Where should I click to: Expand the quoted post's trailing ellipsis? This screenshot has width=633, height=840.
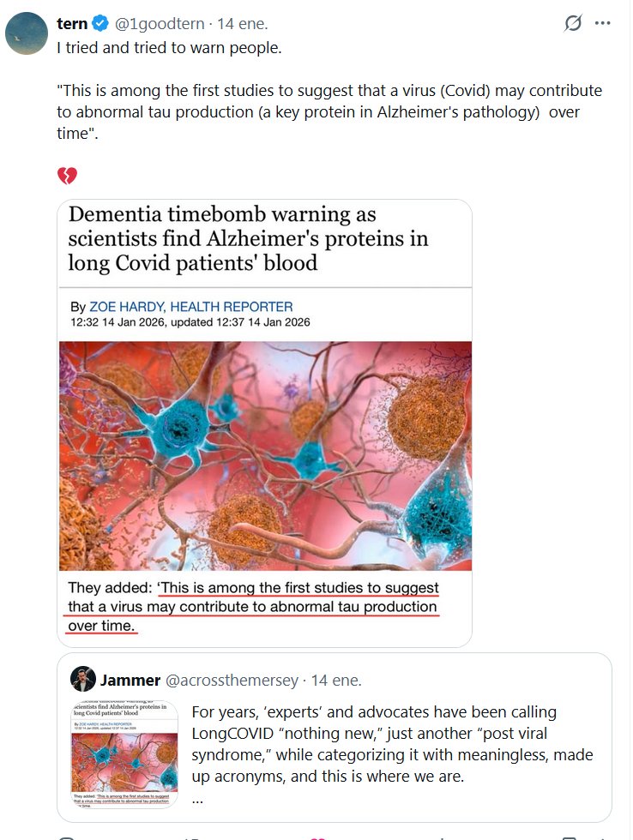(197, 798)
